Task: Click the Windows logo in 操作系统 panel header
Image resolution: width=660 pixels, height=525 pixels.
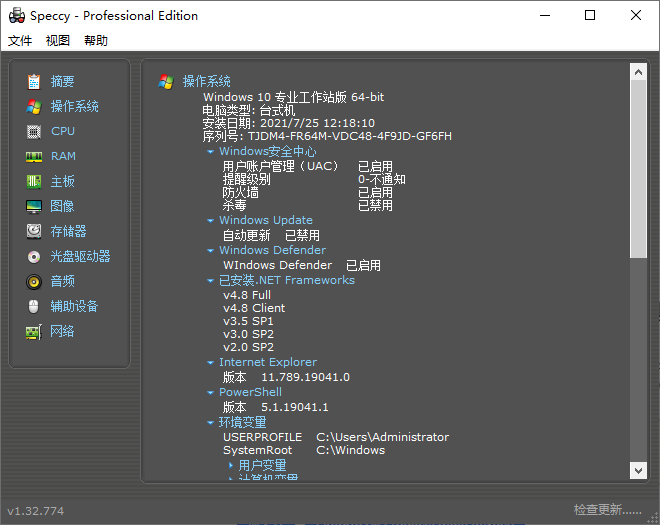Action: 166,82
